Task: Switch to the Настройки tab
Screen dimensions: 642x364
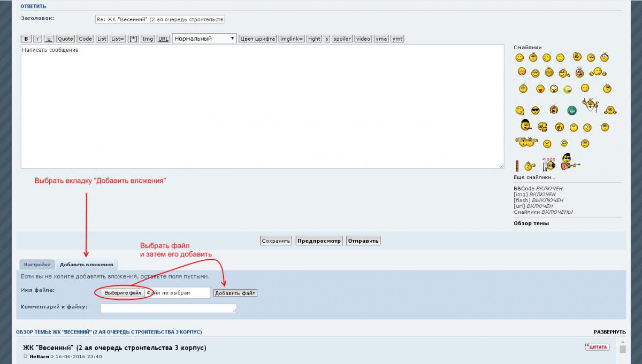Action: point(37,265)
